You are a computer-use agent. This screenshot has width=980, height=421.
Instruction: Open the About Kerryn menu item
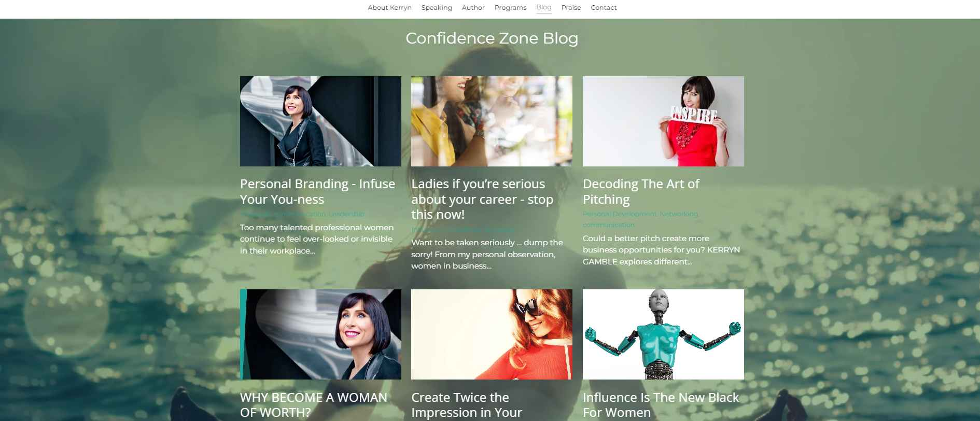click(389, 8)
